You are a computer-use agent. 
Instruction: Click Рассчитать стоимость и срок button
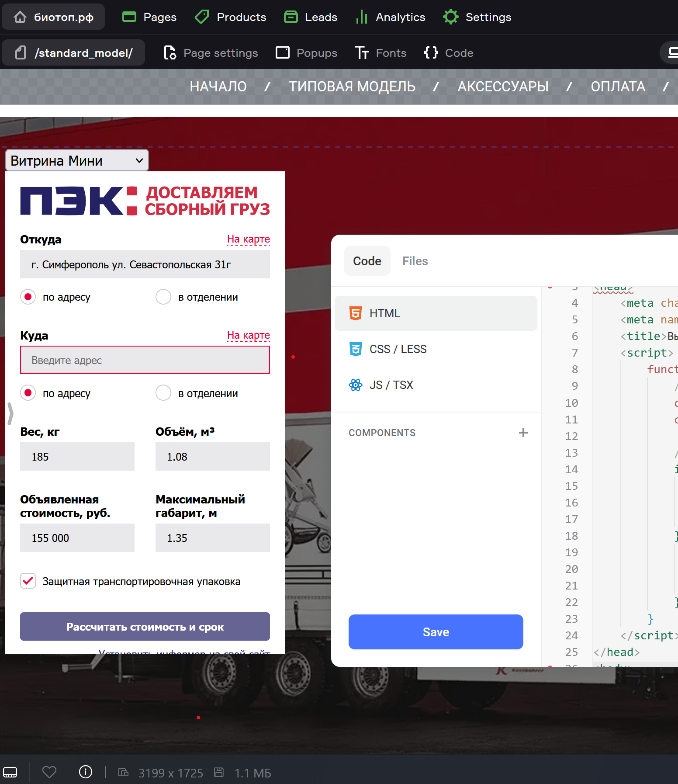(x=145, y=627)
